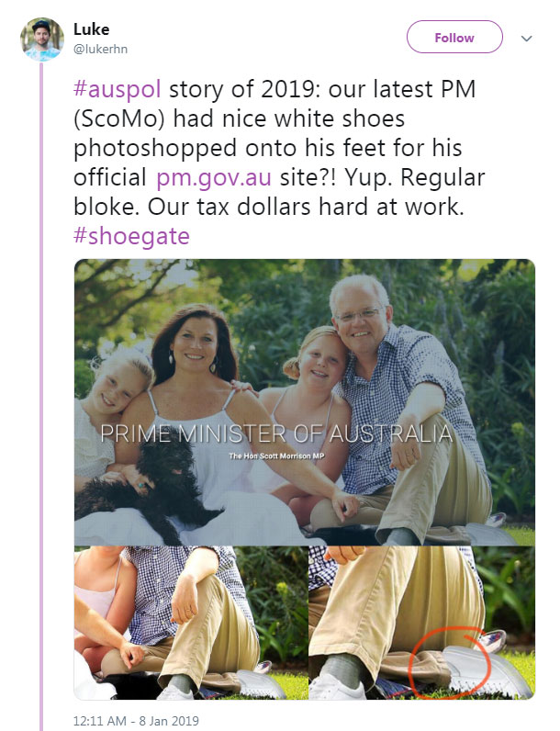Screen dimensions: 560x731
Task: Click the 12:11 AM - 8 Jan 2019 timestamp
Action: click(x=136, y=721)
